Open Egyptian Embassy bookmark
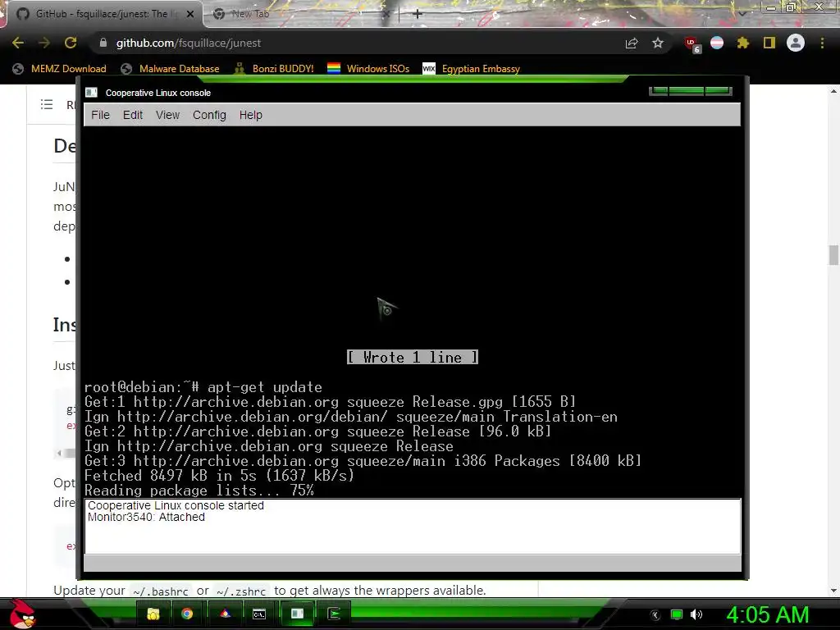 472,69
